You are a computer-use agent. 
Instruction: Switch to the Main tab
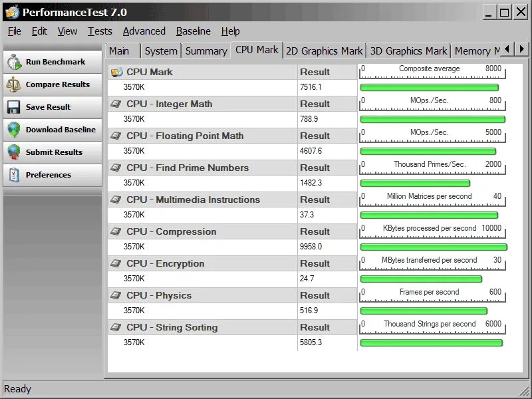pyautogui.click(x=122, y=51)
